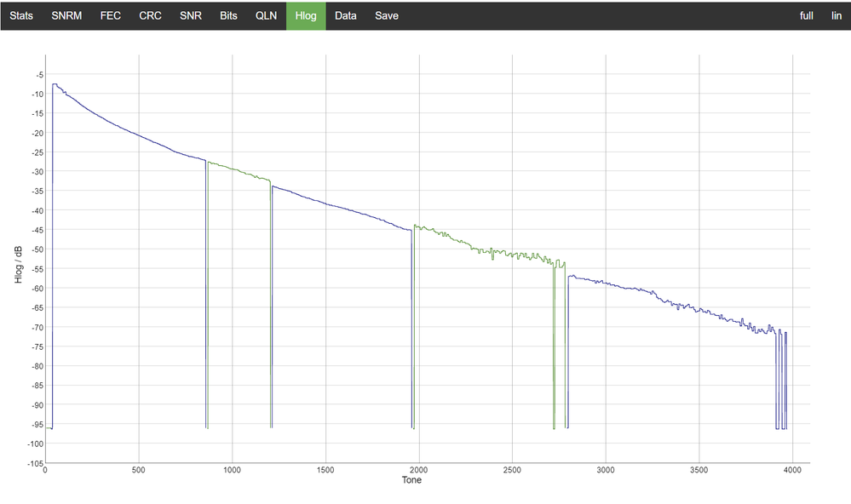Click the 500 tick label on the x-axis
The height and width of the screenshot is (504, 851).
[138, 470]
